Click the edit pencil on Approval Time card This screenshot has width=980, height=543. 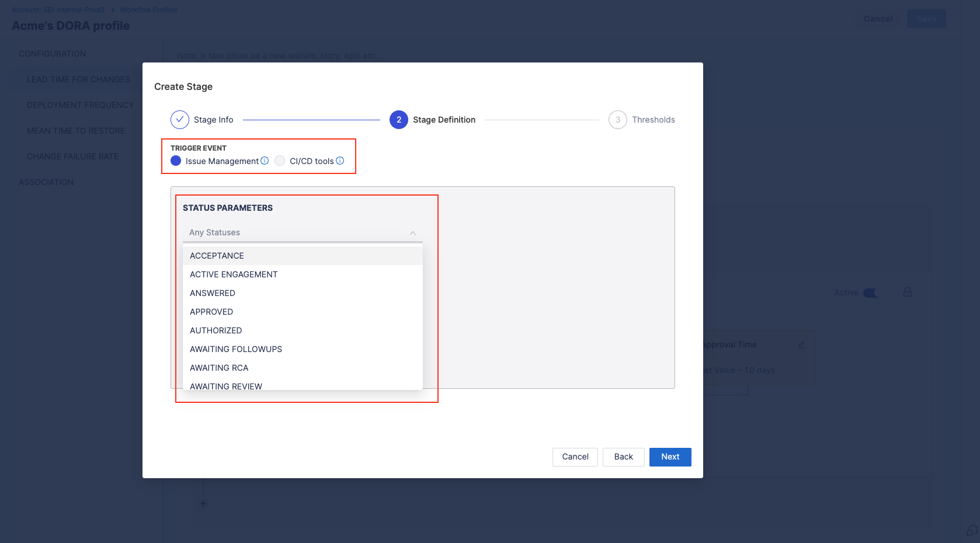pyautogui.click(x=801, y=344)
